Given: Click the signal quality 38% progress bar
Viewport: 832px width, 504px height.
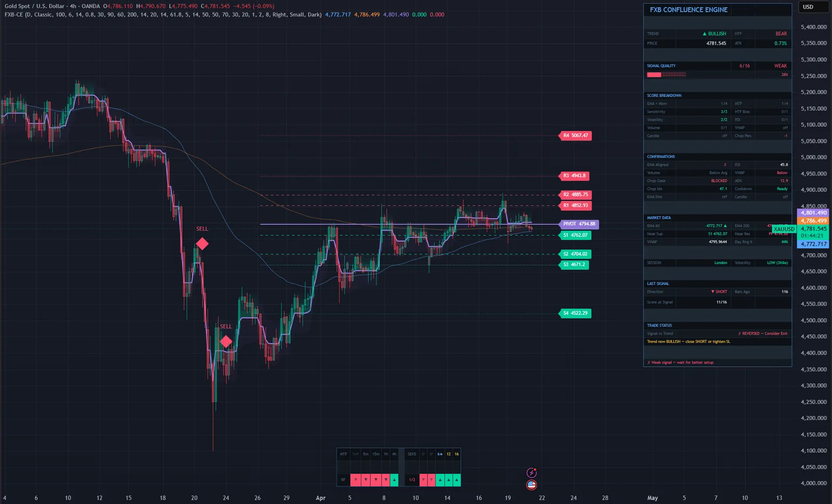Looking at the screenshot, I should (666, 75).
